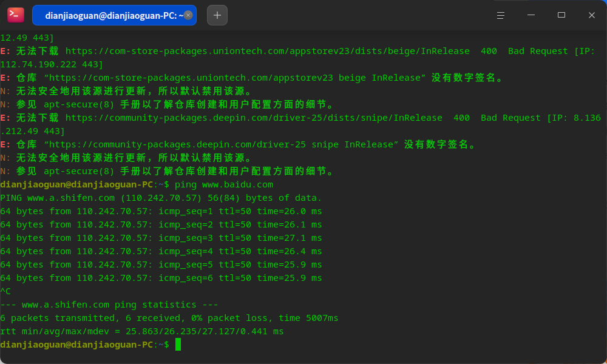Click the 'www.a.shifen.com ping statistics' line
The height and width of the screenshot is (364, 607).
tap(109, 305)
